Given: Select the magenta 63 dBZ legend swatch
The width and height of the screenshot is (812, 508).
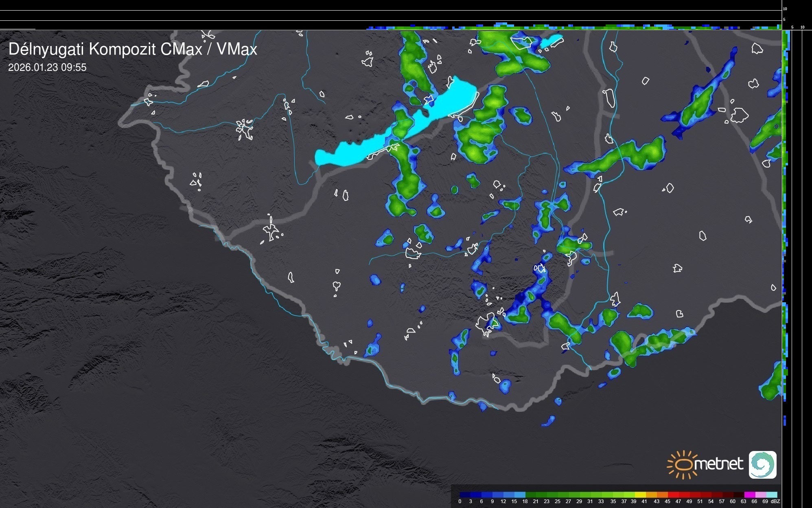Looking at the screenshot, I should coord(750,495).
